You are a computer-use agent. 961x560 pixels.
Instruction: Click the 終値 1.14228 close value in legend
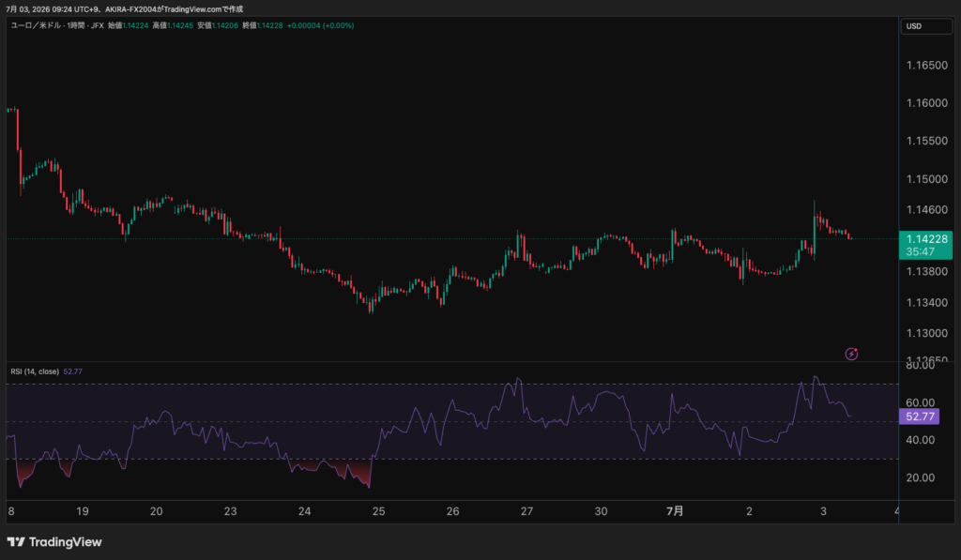coord(263,25)
